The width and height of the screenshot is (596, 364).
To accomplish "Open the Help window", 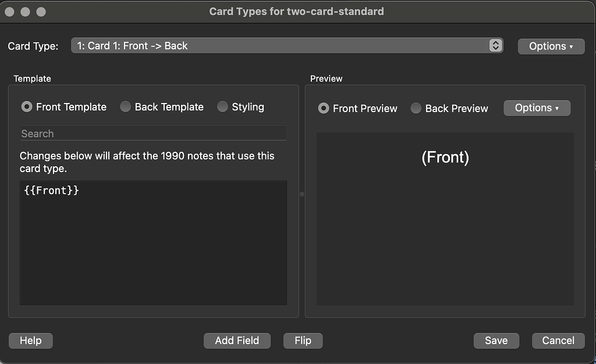I will click(x=30, y=341).
